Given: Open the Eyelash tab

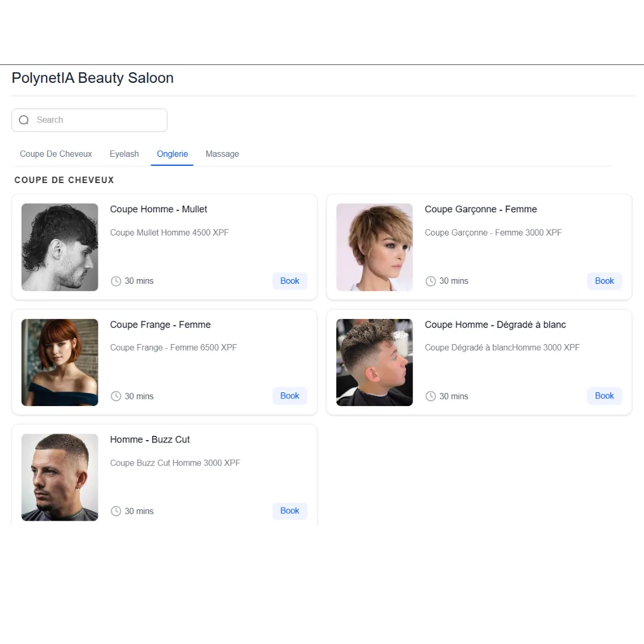Looking at the screenshot, I should click(124, 154).
